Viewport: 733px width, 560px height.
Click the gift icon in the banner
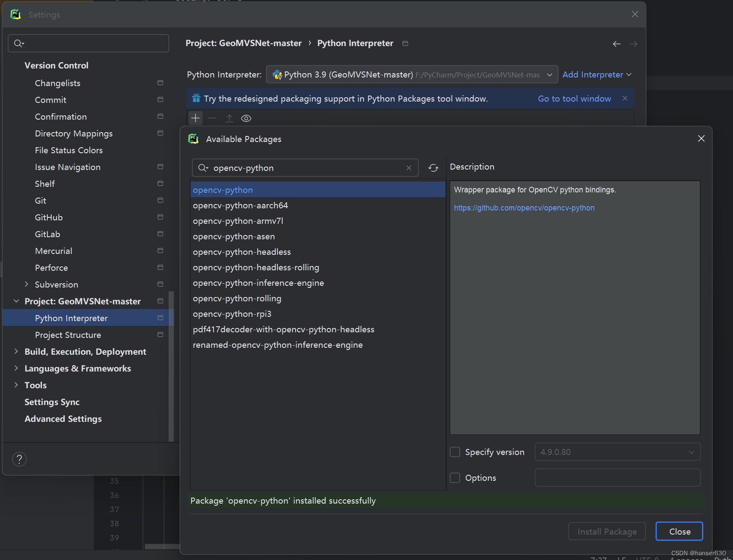[196, 98]
